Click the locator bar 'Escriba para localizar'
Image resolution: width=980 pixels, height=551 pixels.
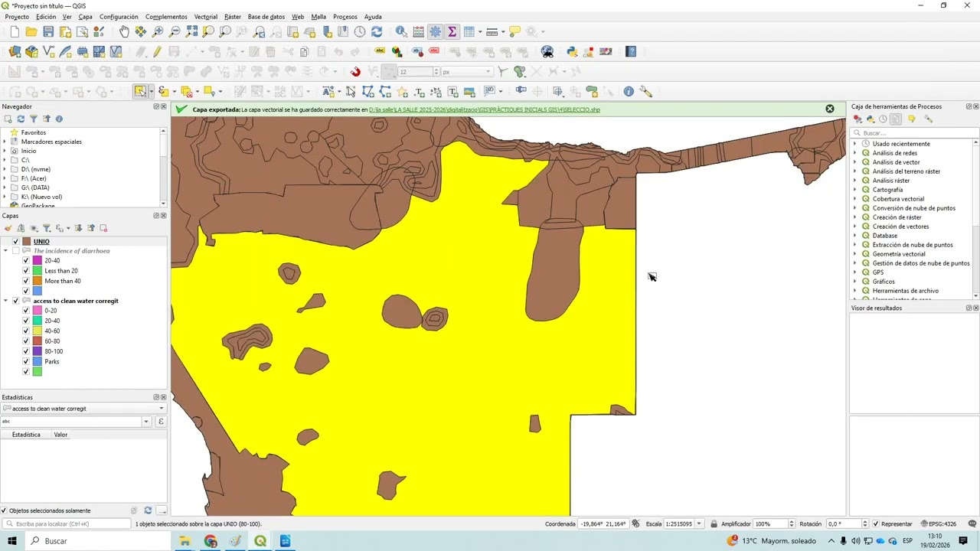click(67, 524)
